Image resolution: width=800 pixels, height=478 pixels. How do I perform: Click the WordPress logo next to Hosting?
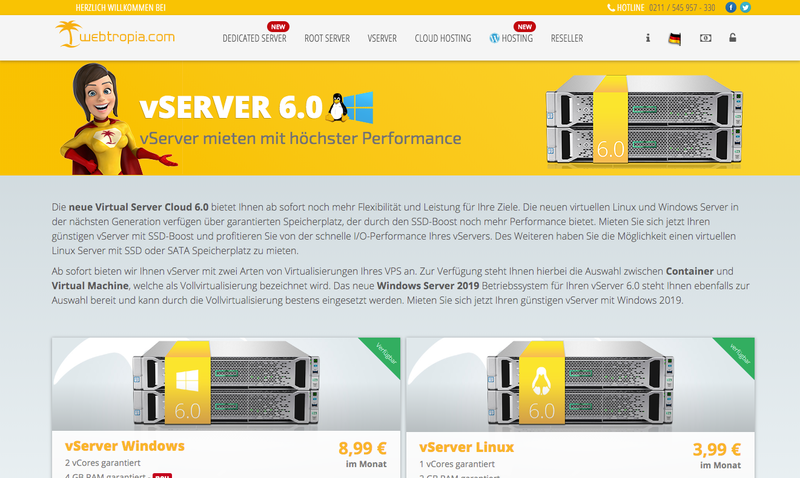pos(494,38)
